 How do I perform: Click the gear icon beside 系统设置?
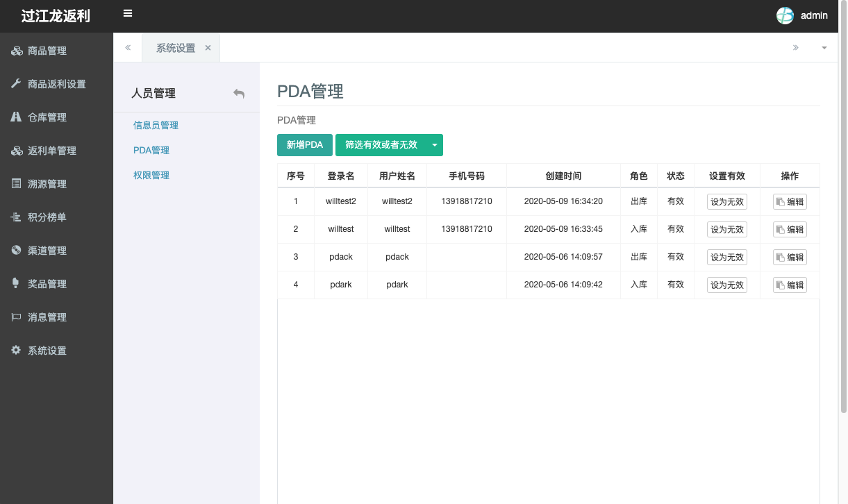[x=16, y=351]
